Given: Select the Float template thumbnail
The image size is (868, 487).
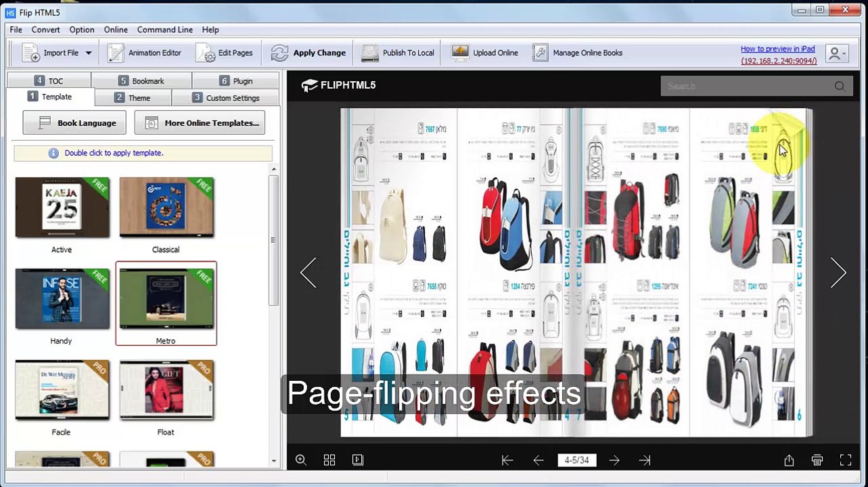Looking at the screenshot, I should pos(166,390).
